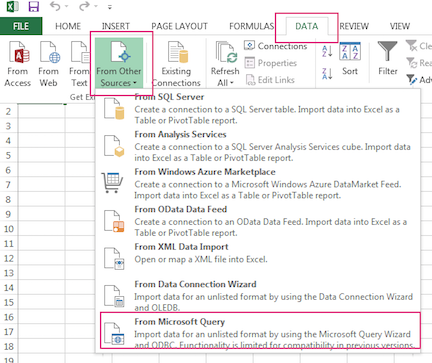Screen dimensions: 432x363
Task: Select row header 5
Action: (x=8, y=155)
